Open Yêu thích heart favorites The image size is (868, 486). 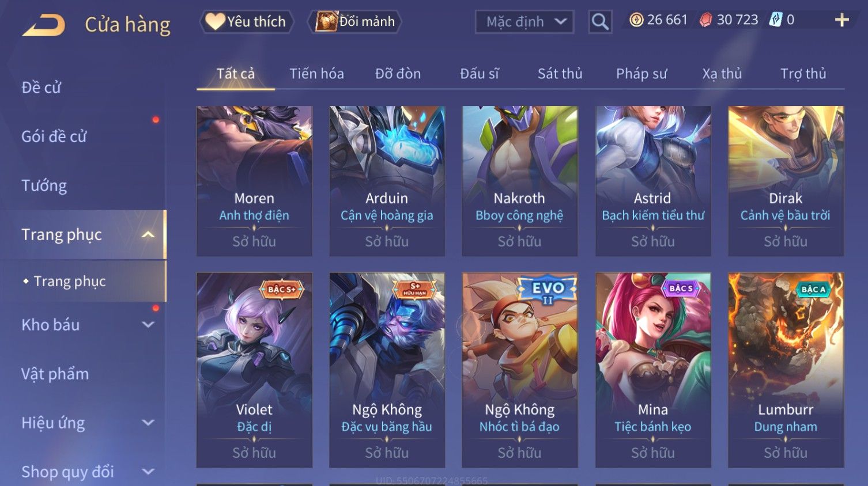247,22
